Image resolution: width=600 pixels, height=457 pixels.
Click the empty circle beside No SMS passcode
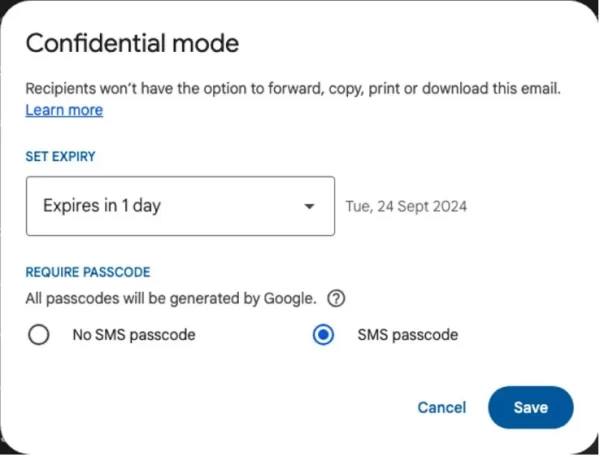39,335
